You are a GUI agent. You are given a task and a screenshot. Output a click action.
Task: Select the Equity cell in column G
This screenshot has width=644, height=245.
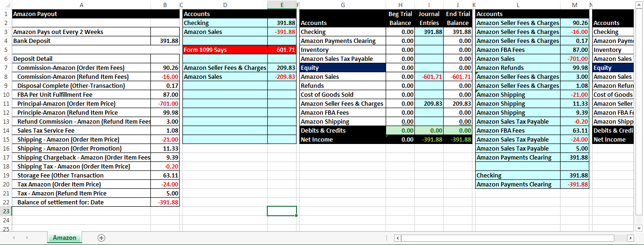pyautogui.click(x=343, y=68)
